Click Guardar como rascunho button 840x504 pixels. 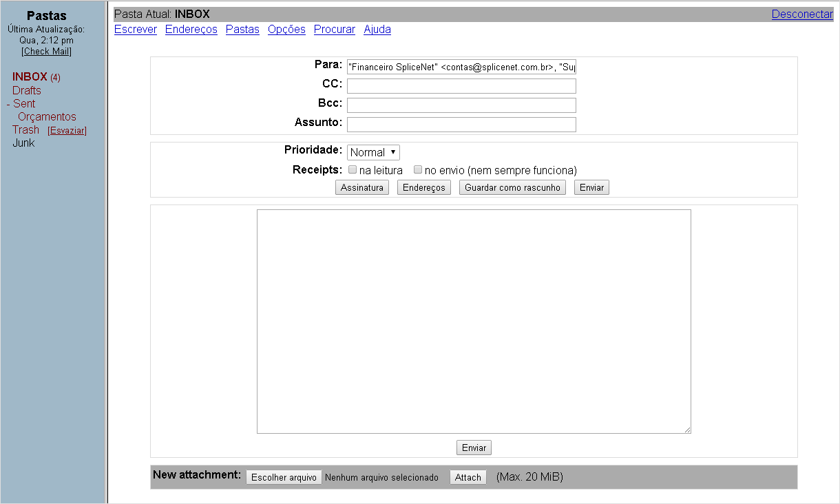(512, 188)
